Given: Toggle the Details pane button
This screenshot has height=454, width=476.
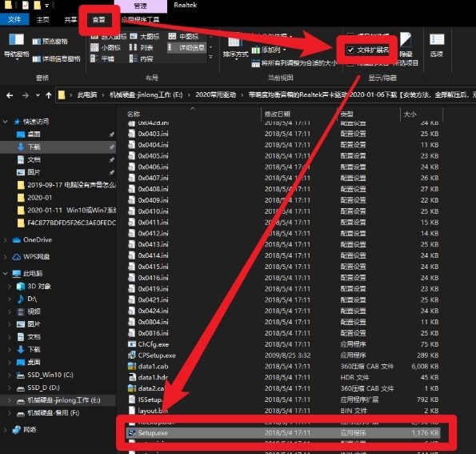Looking at the screenshot, I should [57, 59].
